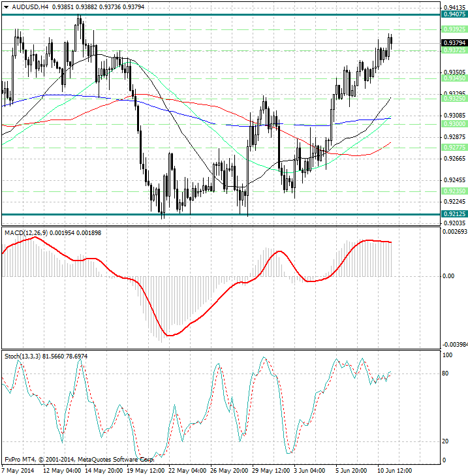This screenshot has height=476, width=468.
Task: Click the 10 Jun 12:00 time axis label
Action: (394, 470)
